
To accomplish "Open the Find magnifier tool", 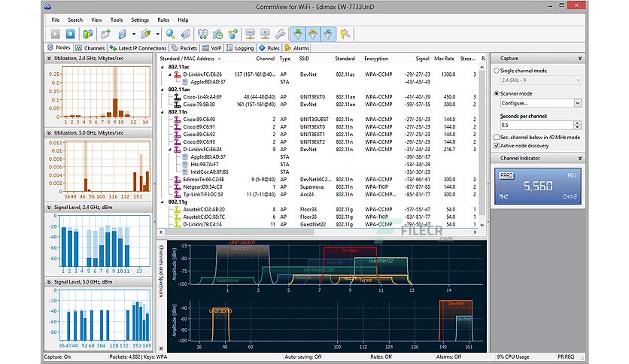I will point(171,35).
